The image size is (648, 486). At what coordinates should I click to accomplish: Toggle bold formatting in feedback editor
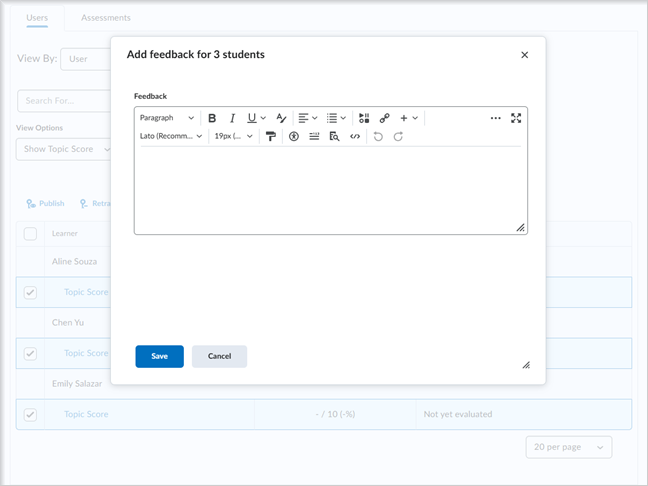point(212,118)
